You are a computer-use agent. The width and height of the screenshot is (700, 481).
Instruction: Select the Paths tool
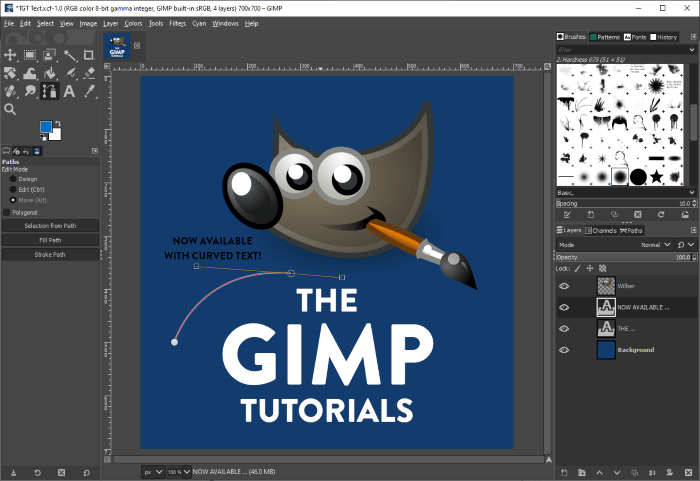50,91
